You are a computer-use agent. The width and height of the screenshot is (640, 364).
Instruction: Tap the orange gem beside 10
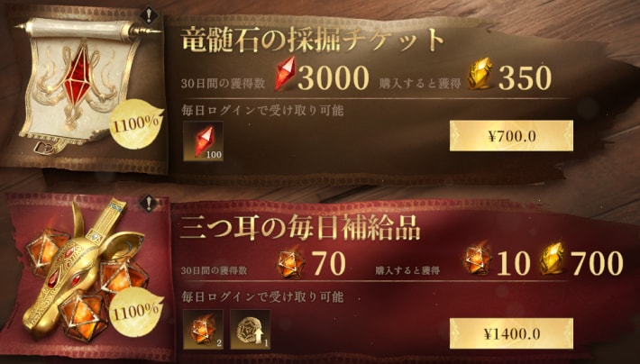tap(478, 260)
